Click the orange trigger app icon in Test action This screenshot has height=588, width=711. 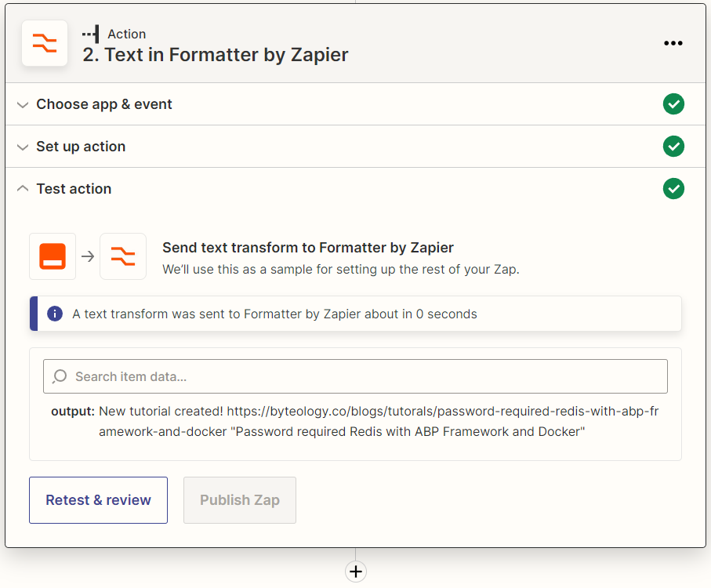[x=53, y=256]
